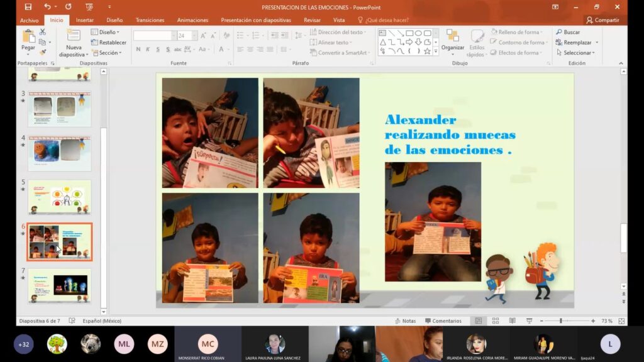Expand the Diseño layout dropdown
This screenshot has height=362, width=644.
105,32
